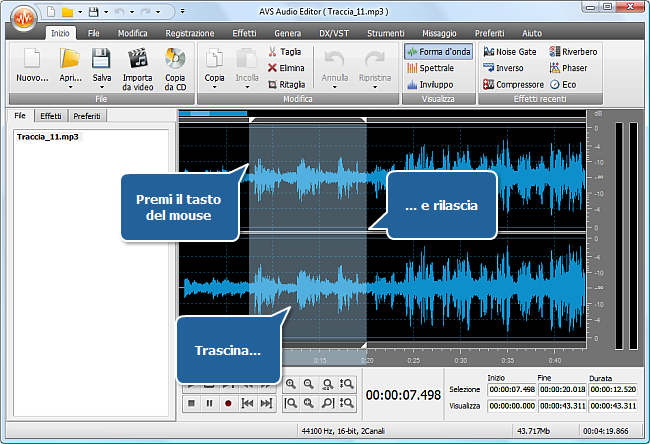Click the Taglia scissors tool

(x=285, y=51)
